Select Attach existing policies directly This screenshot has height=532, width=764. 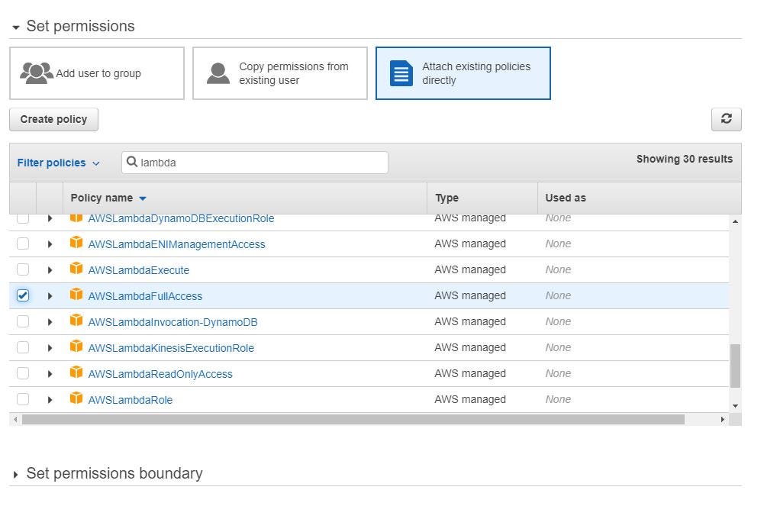pos(463,73)
